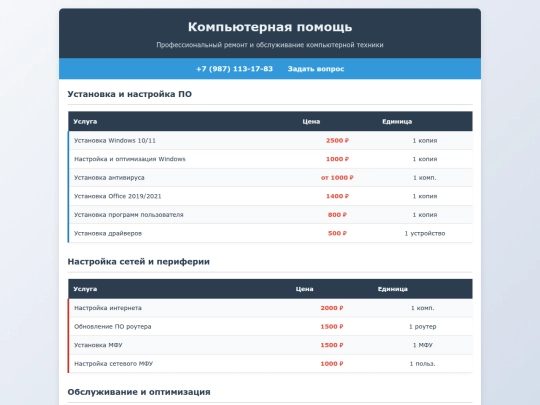This screenshot has width=540, height=405.
Task: Select Установка Office 2019/2021 service
Action: (117, 196)
